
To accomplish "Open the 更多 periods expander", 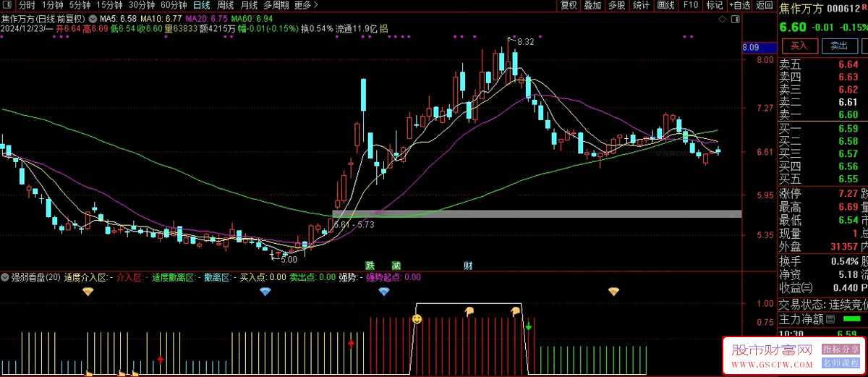I will tap(306, 5).
